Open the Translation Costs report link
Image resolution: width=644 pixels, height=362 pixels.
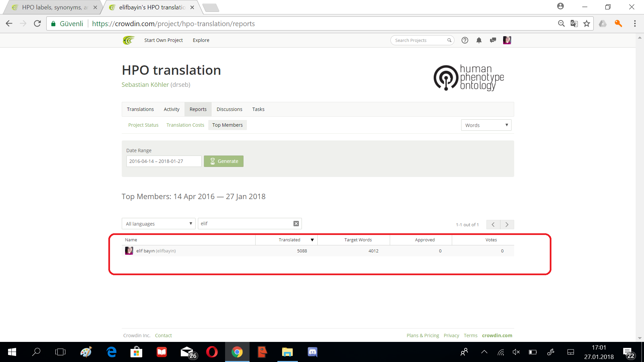(185, 125)
